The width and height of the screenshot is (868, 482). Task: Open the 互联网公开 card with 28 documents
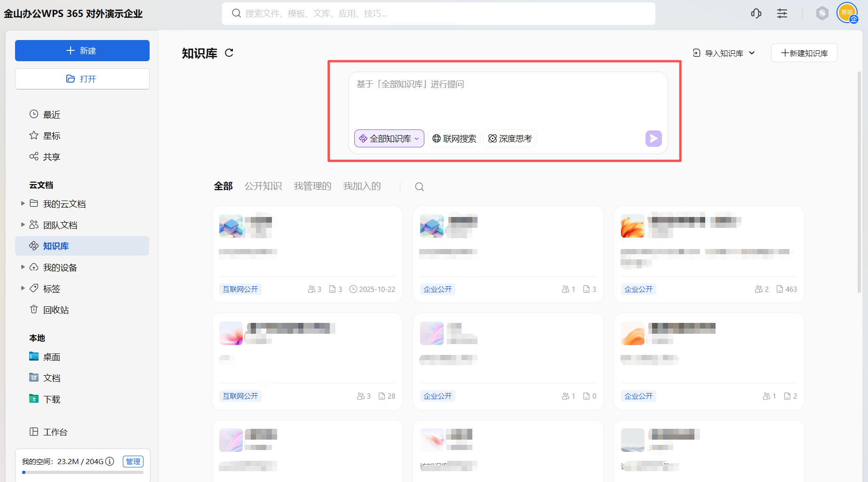307,361
